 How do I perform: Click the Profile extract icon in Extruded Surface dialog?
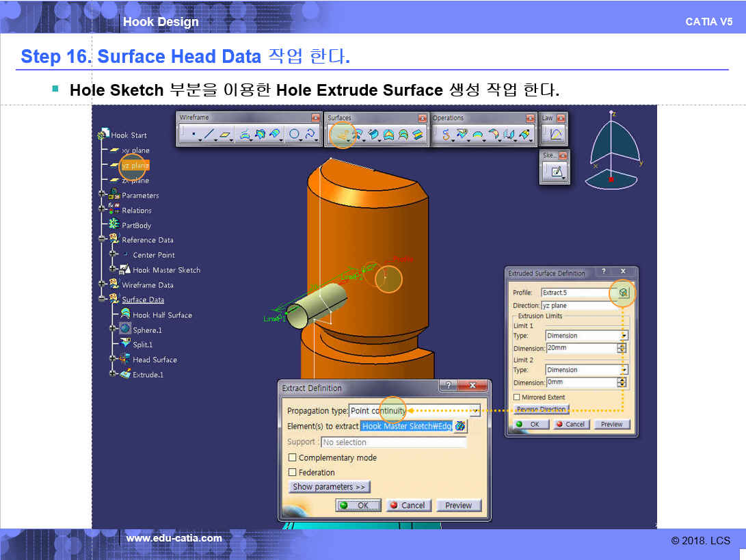coord(623,293)
